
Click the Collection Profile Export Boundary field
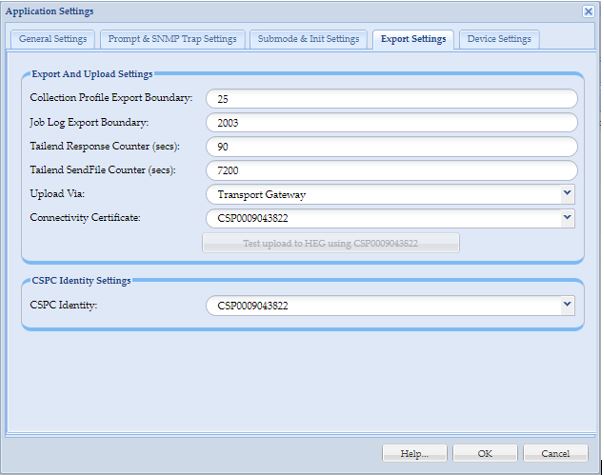coord(391,98)
